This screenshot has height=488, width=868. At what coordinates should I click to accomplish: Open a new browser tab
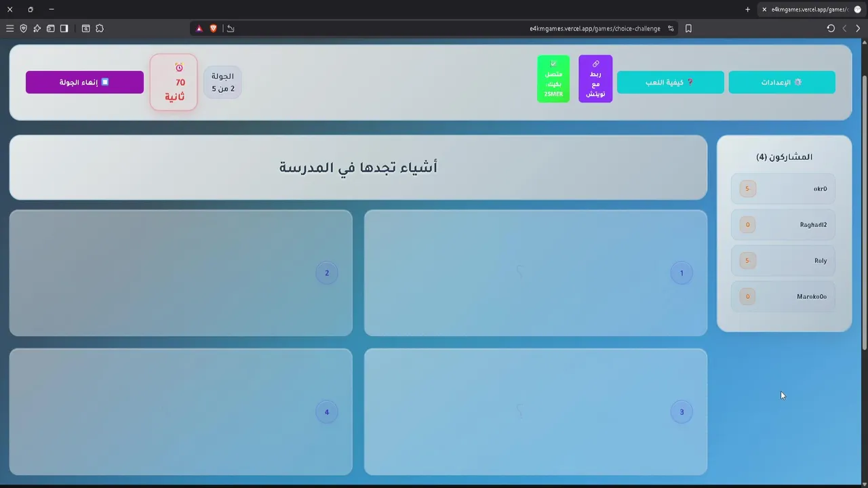click(747, 9)
